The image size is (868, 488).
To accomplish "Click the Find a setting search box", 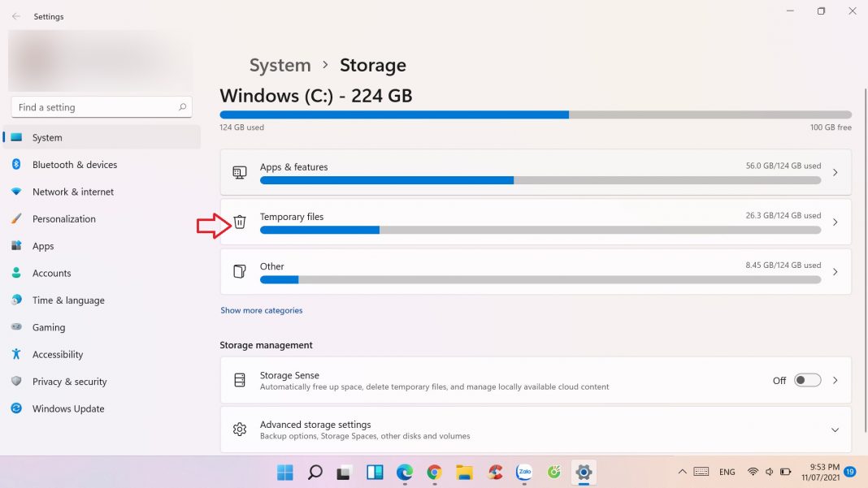I will (x=93, y=107).
